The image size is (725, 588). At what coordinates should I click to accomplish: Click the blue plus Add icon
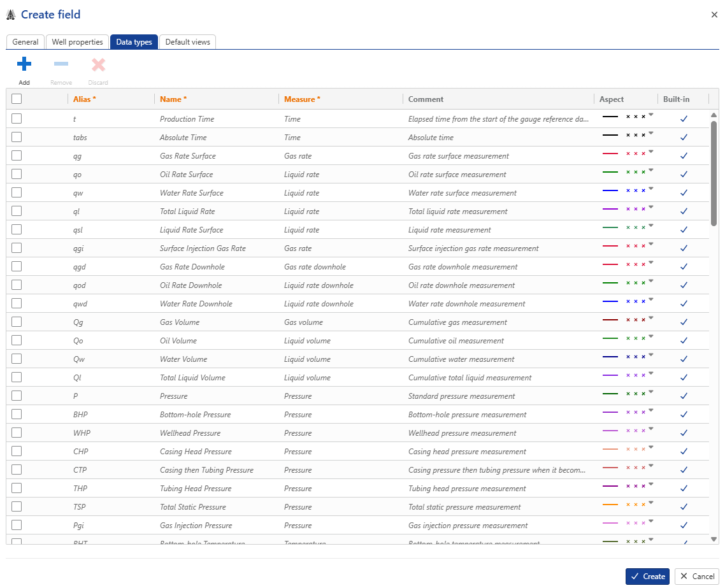click(24, 64)
